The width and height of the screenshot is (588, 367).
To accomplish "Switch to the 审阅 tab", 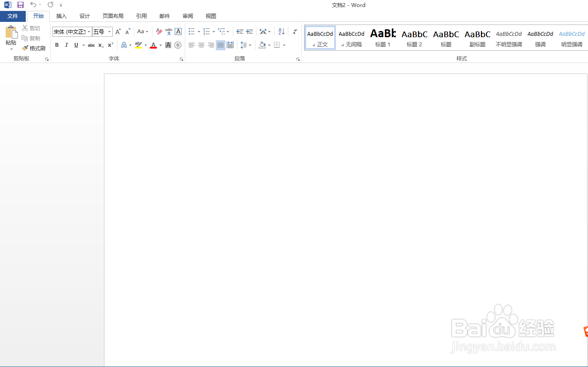I will (x=188, y=16).
